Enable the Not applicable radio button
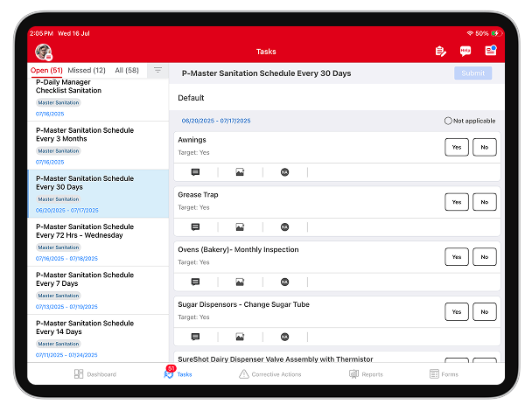Screen dimensions: 532x411 click(x=448, y=121)
